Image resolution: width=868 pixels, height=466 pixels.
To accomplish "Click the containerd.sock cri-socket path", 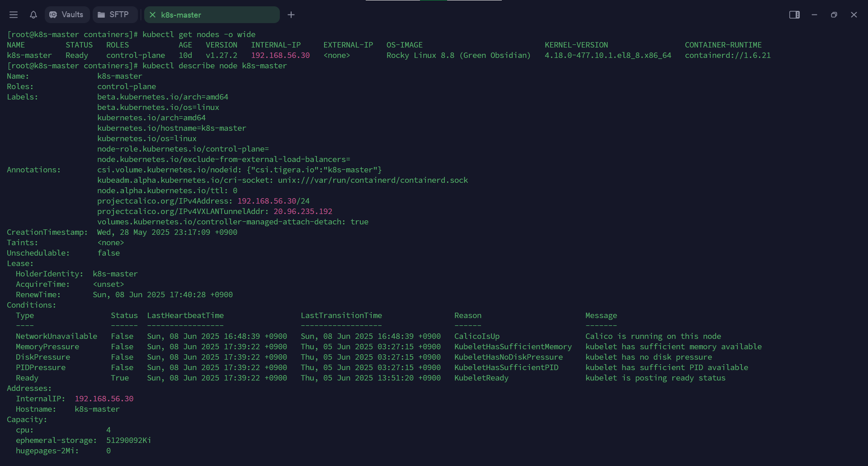I will (373, 180).
